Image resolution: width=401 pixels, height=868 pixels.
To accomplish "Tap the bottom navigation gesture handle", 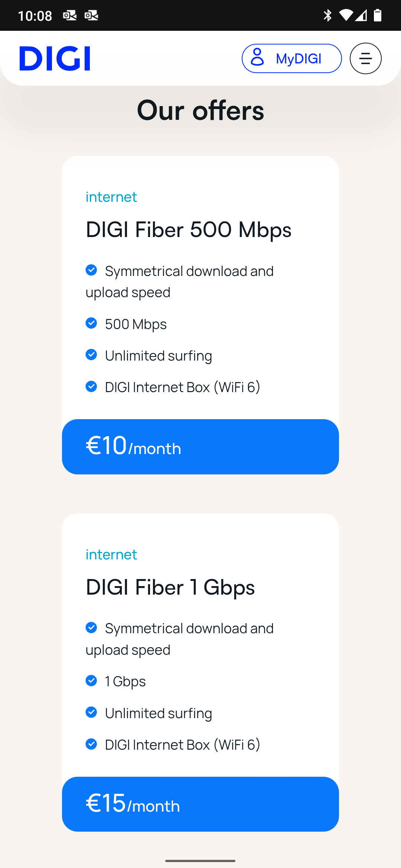I will click(x=200, y=861).
